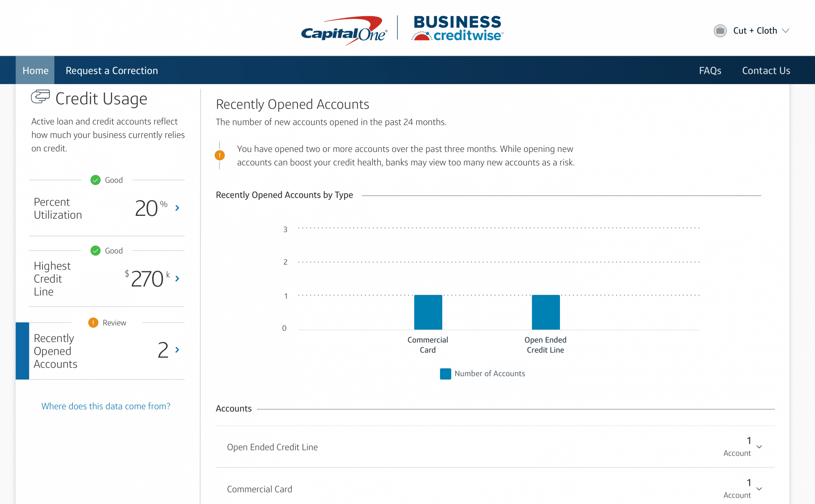The height and width of the screenshot is (504, 815).
Task: Click the orange Review badge icon
Action: (93, 323)
